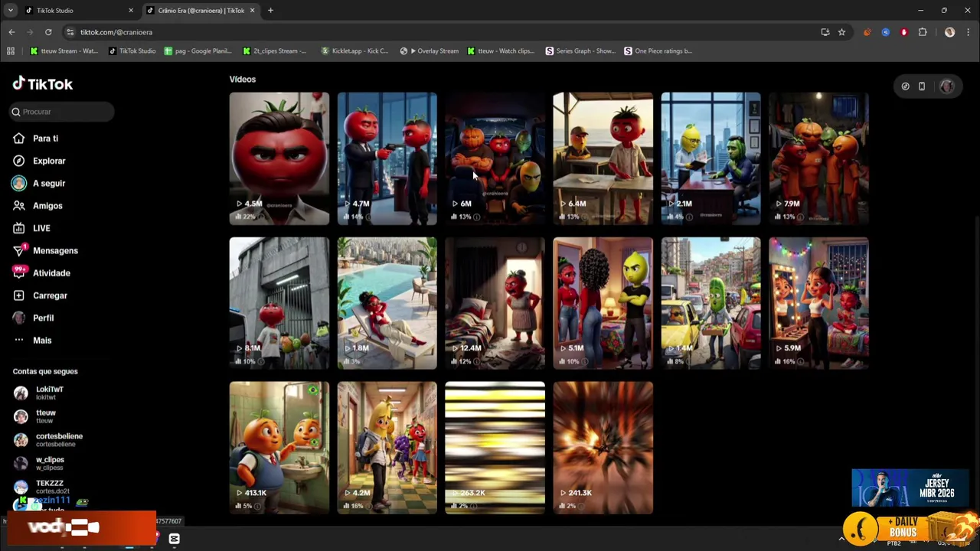Viewport: 980px width, 551px height.
Task: Open the video with 241.3K views
Action: pos(603,448)
